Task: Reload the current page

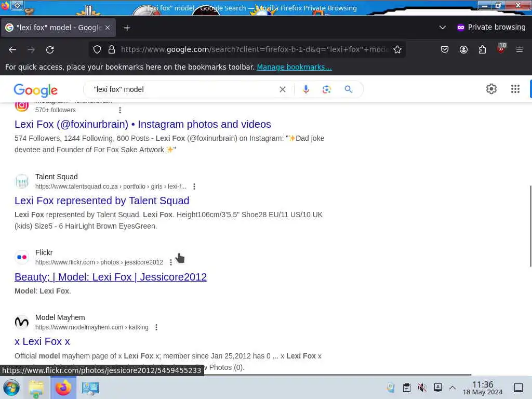Action: coord(50,50)
